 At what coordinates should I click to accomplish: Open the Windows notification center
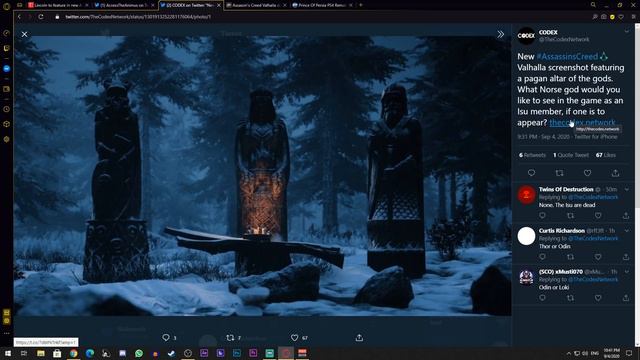pos(629,353)
